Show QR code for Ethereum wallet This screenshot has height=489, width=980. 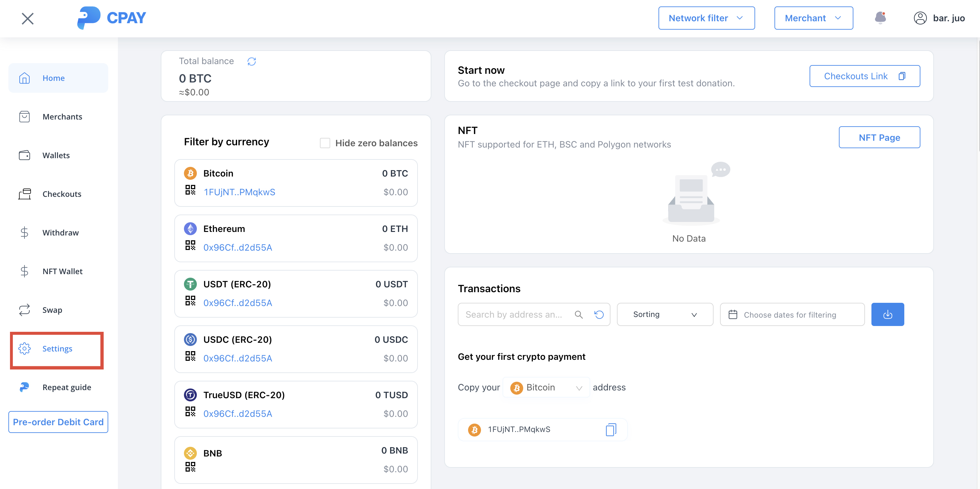[x=190, y=245]
